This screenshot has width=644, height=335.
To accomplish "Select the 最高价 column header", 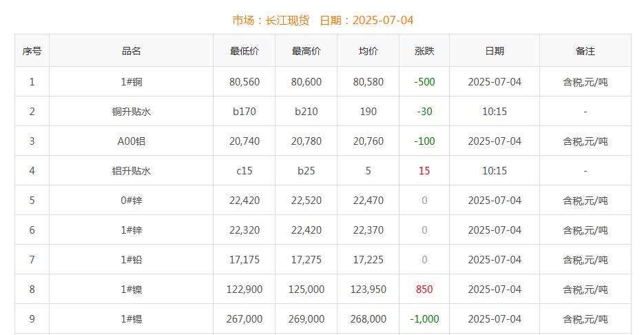I will click(x=306, y=51).
